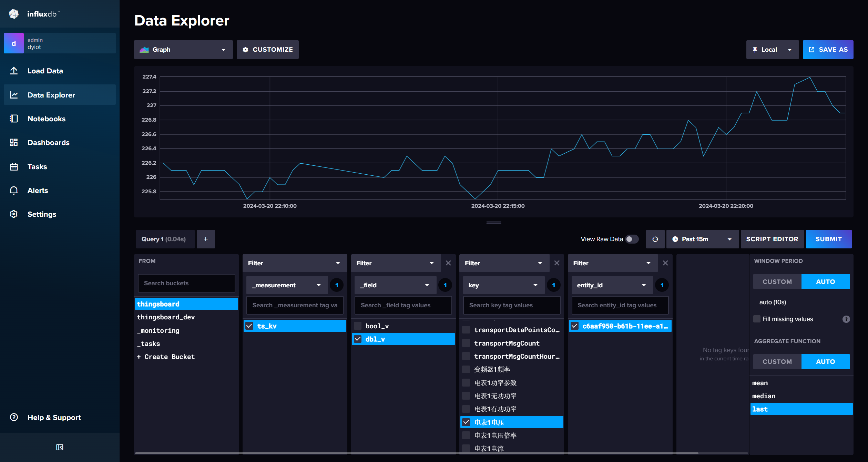Open the Notebooks icon in sidebar
This screenshot has width=868, height=462.
(x=14, y=119)
